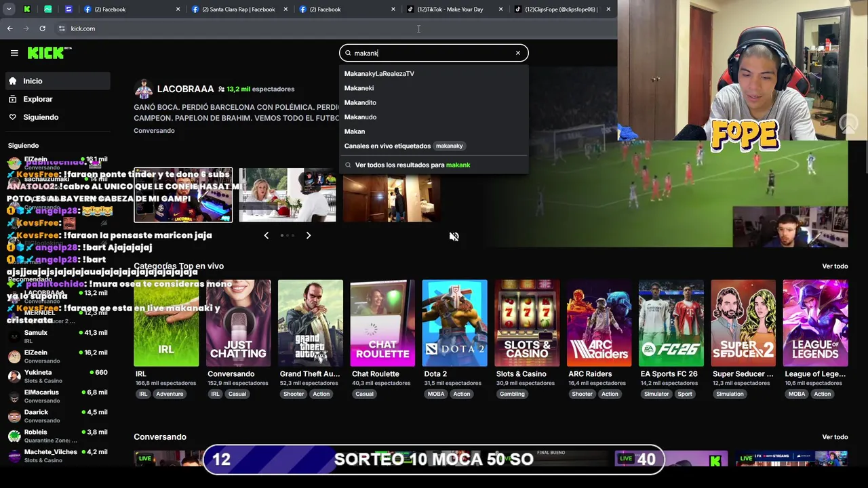868x488 pixels.
Task: Click the search magnifier icon in the search box
Action: pyautogui.click(x=348, y=53)
